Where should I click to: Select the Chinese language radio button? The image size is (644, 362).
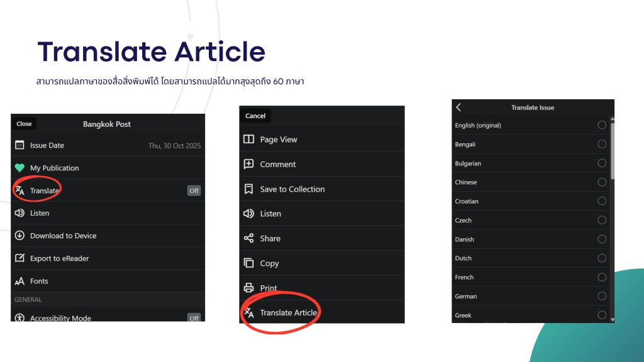(602, 182)
